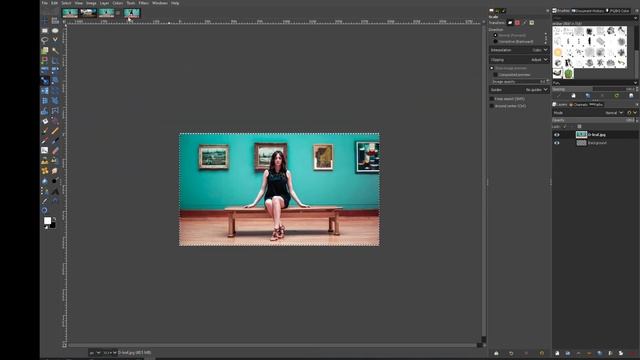Set Transform target to image icon
Viewport: 640px width, 360px height.
click(532, 23)
